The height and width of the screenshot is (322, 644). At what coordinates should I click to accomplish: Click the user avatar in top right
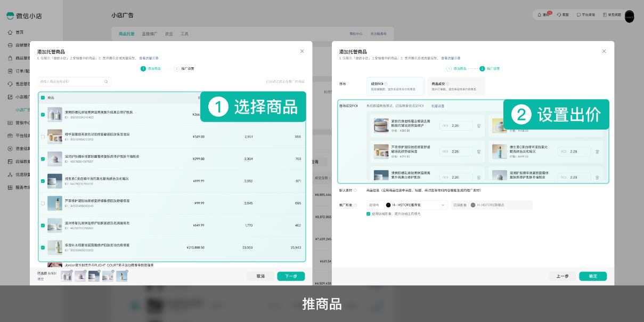click(x=630, y=16)
